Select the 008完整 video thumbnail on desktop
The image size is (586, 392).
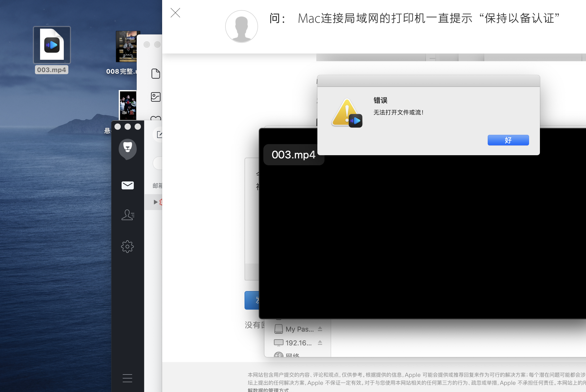(126, 47)
